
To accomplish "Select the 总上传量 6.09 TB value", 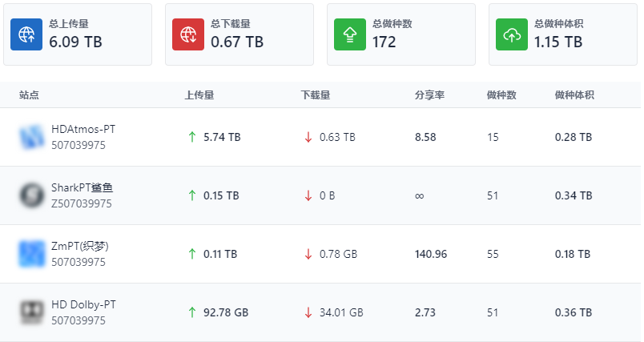I will coord(75,42).
